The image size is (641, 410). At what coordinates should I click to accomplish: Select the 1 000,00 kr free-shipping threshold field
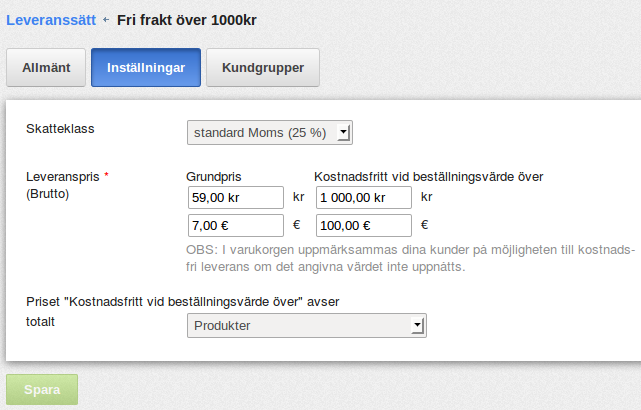(364, 198)
